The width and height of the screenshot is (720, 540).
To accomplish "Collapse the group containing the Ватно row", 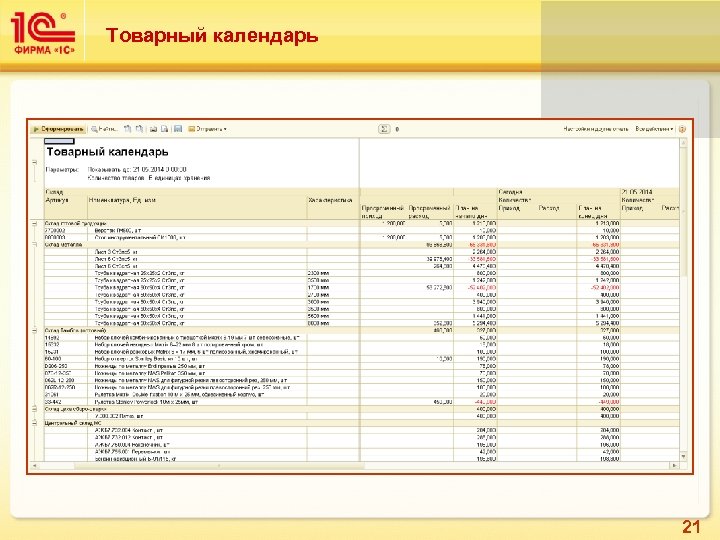I will pos(34,409).
